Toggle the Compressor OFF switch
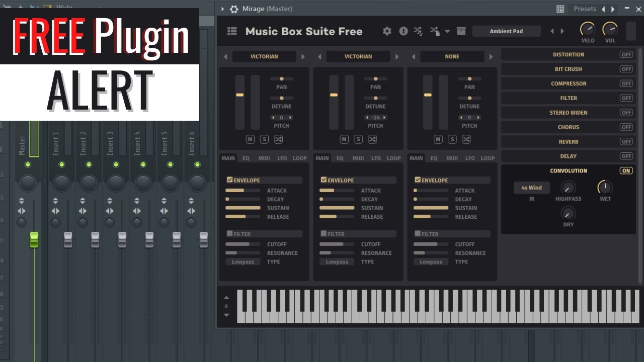Image resolution: width=644 pixels, height=362 pixels. (x=626, y=83)
